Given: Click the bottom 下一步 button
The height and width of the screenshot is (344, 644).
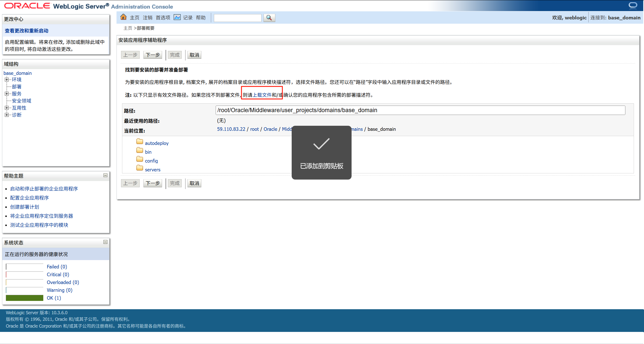Looking at the screenshot, I should 153,183.
